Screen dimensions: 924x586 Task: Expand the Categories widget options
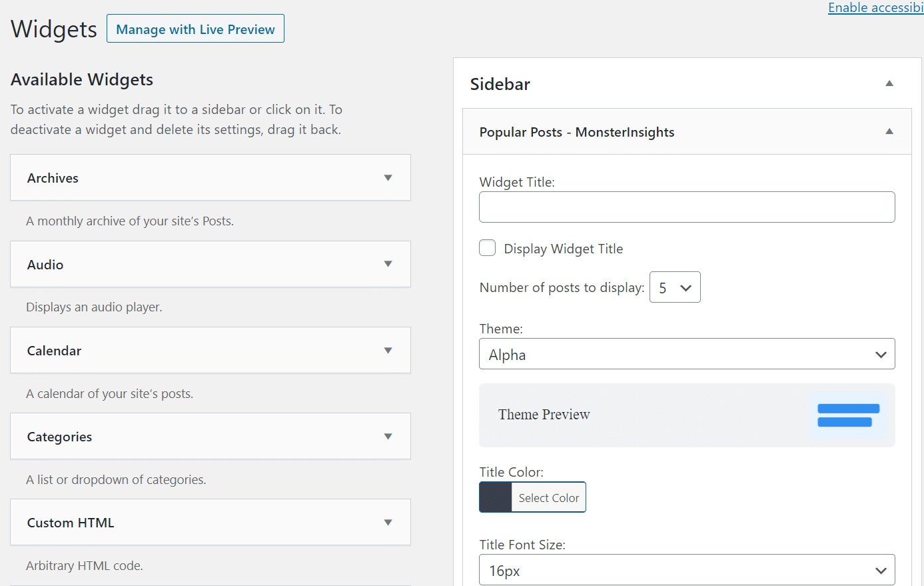[388, 436]
